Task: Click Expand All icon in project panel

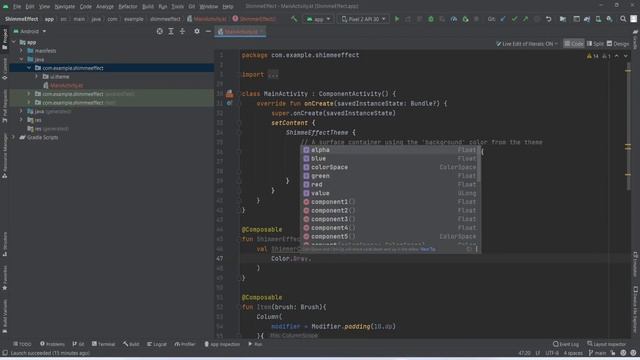Action: [171, 31]
